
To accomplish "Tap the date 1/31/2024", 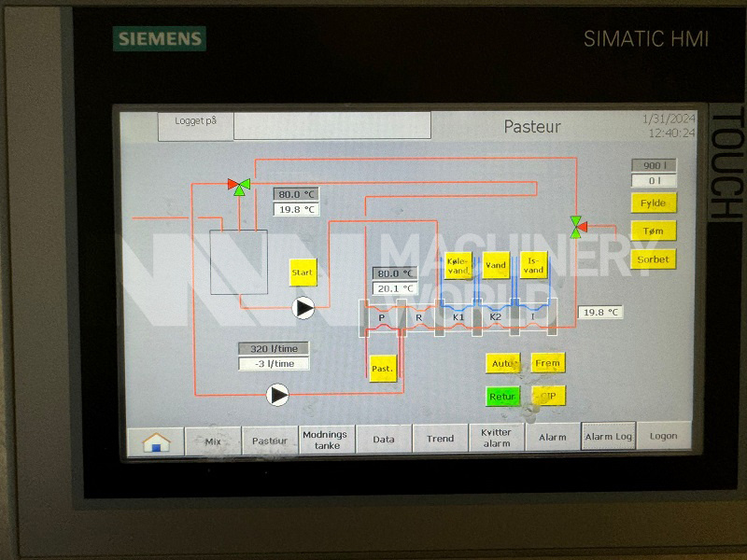I will pyautogui.click(x=669, y=119).
